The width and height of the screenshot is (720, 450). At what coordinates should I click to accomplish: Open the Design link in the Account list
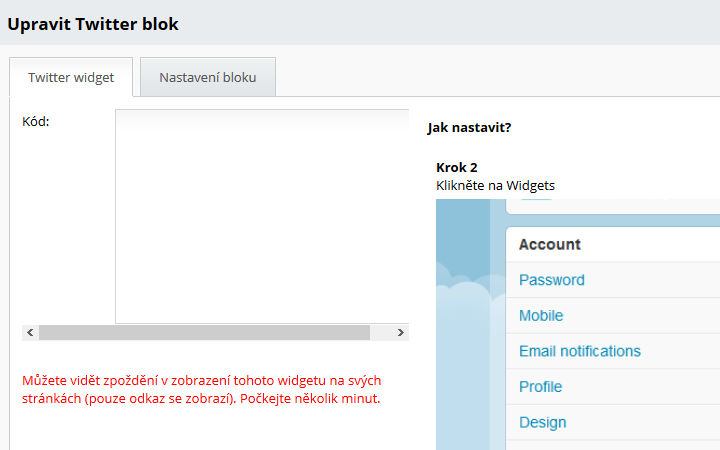(542, 422)
